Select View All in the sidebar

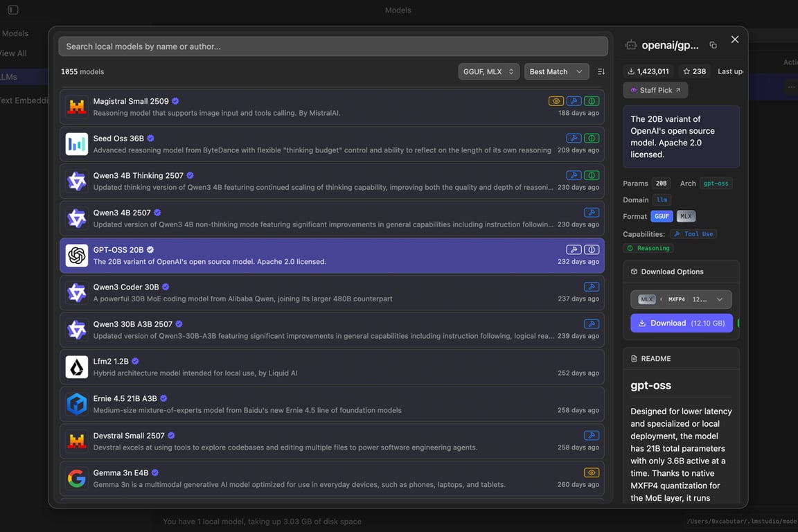tap(13, 53)
